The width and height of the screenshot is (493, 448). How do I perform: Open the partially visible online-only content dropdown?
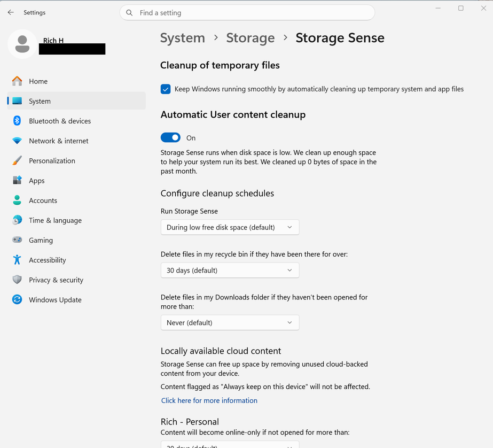[230, 445]
